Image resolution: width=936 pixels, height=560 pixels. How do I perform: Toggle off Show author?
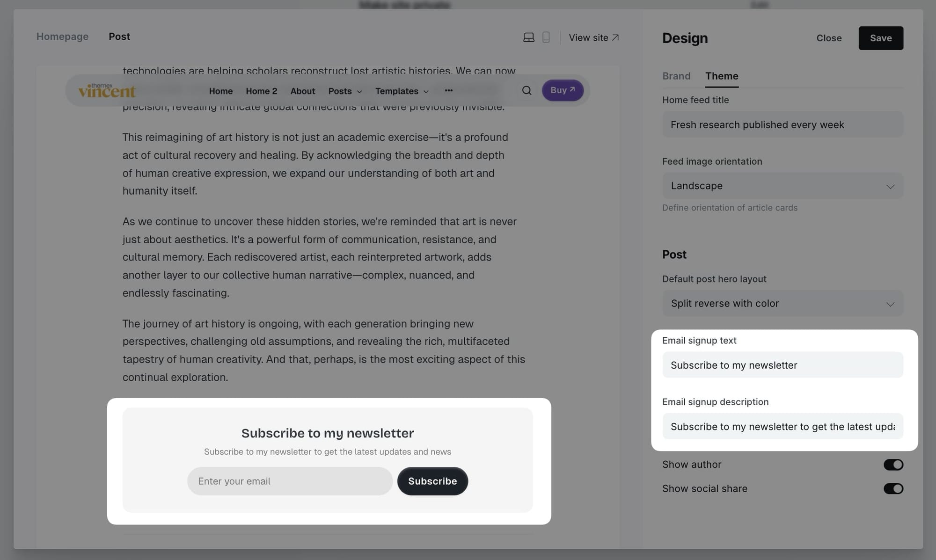[893, 464]
